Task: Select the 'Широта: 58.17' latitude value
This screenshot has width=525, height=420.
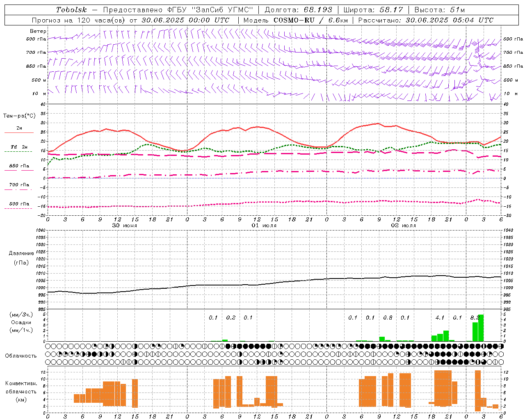Action: click(x=373, y=10)
